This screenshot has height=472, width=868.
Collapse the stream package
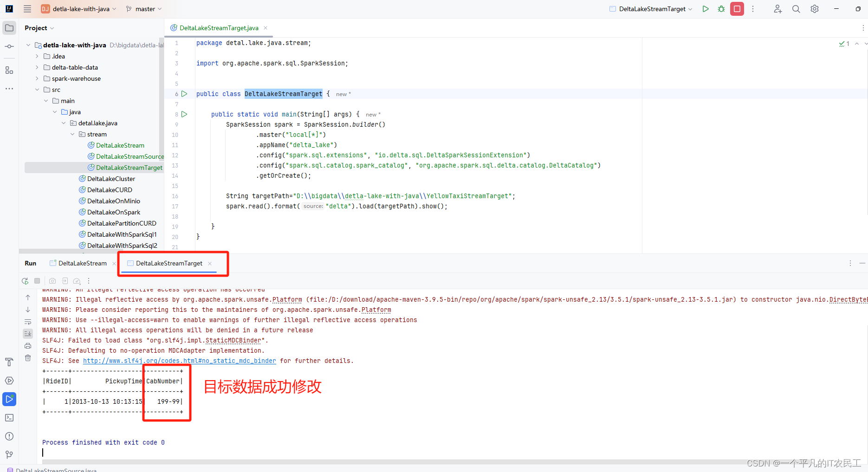click(x=72, y=134)
